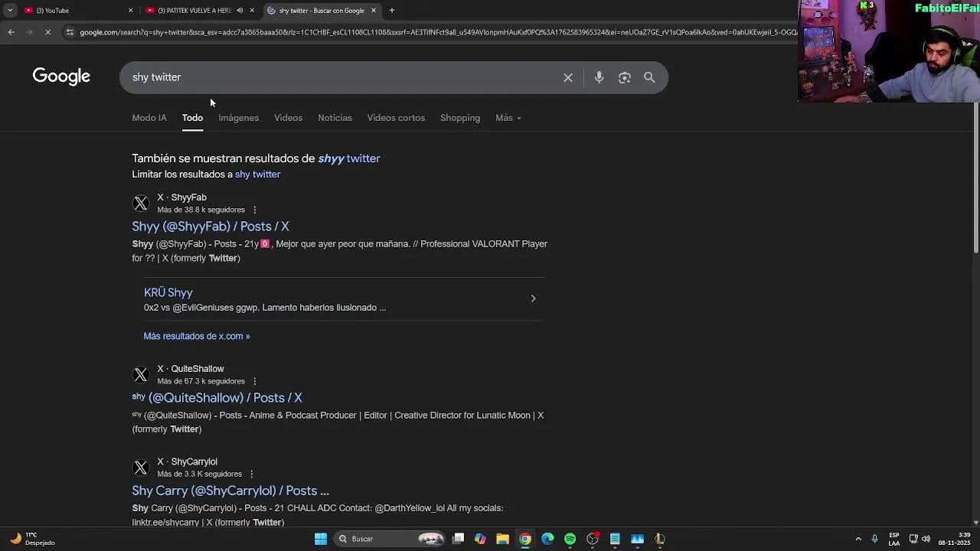Mute the PAITIEK tab with its speaker icon

[x=240, y=11]
